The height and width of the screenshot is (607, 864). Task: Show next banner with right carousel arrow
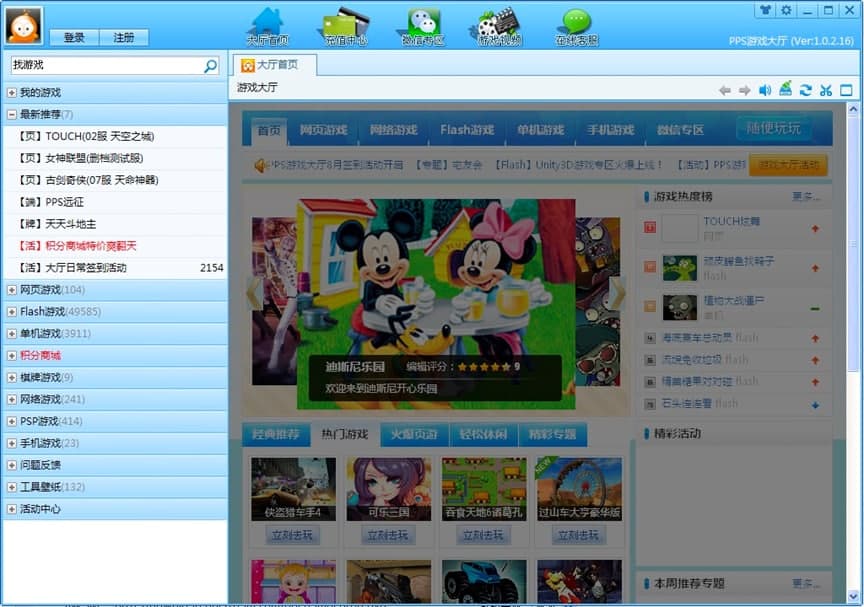coord(617,293)
